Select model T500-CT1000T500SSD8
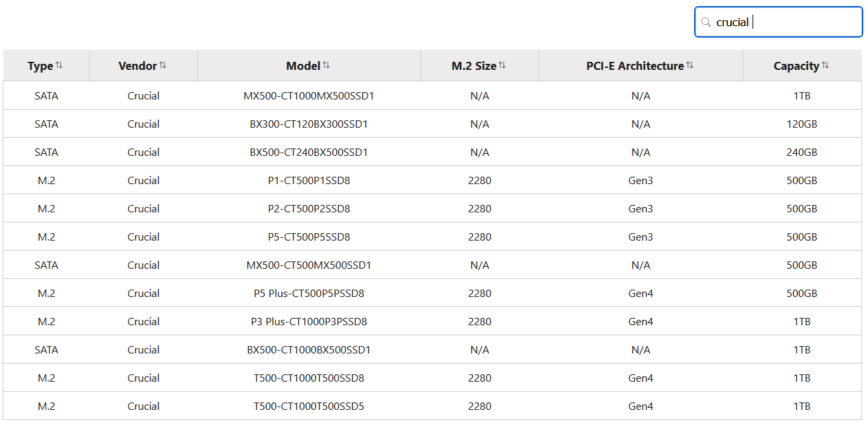Screen dimensions: 868x424 point(309,378)
